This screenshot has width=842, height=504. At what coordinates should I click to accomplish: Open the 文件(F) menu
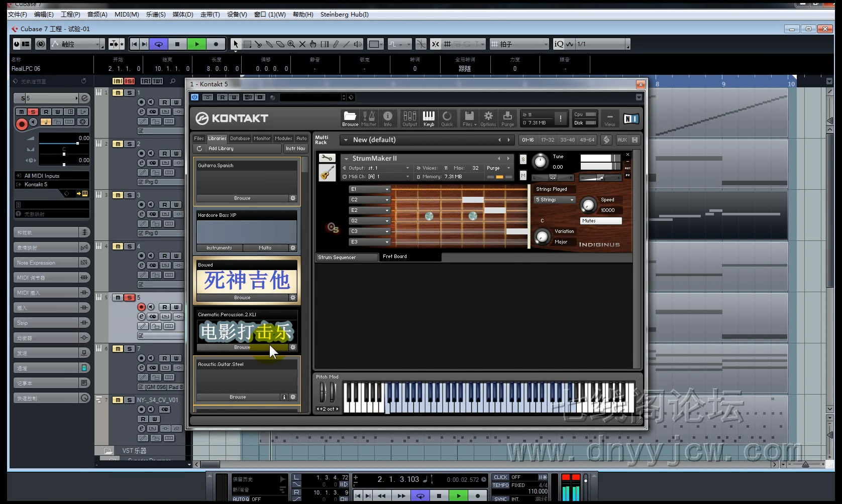point(18,15)
